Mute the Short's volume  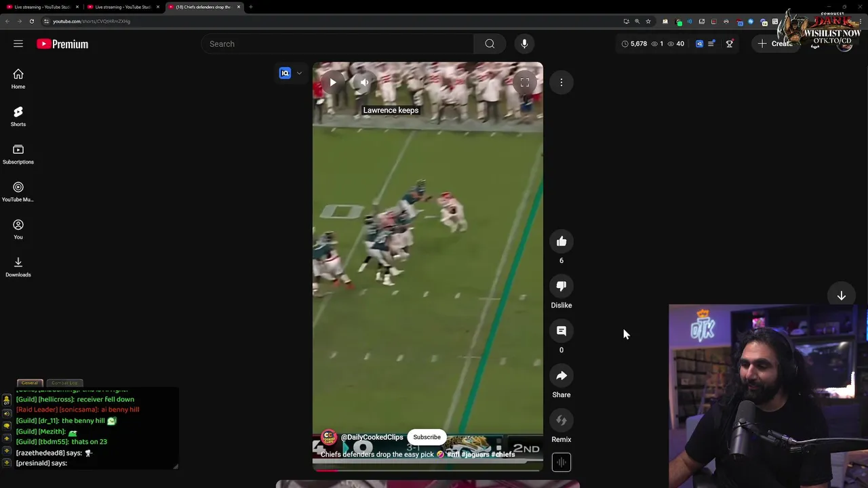click(364, 83)
